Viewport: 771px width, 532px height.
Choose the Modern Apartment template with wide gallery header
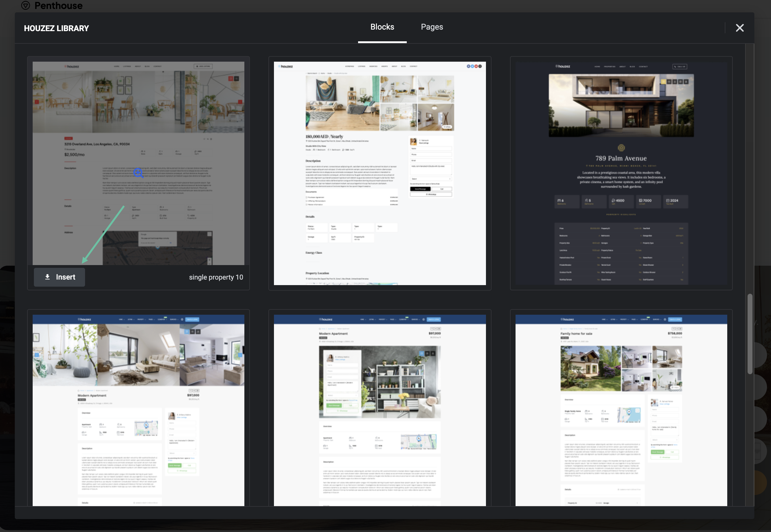pos(138,410)
